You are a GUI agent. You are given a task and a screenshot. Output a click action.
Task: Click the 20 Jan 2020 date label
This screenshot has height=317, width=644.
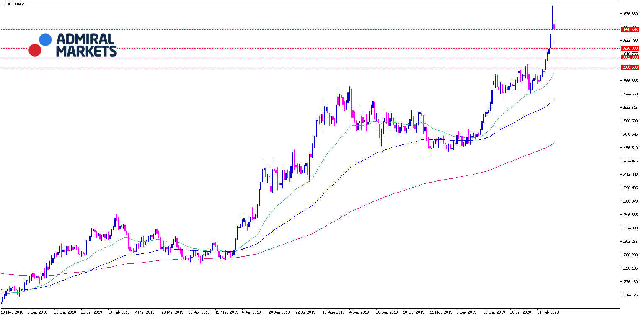520,312
